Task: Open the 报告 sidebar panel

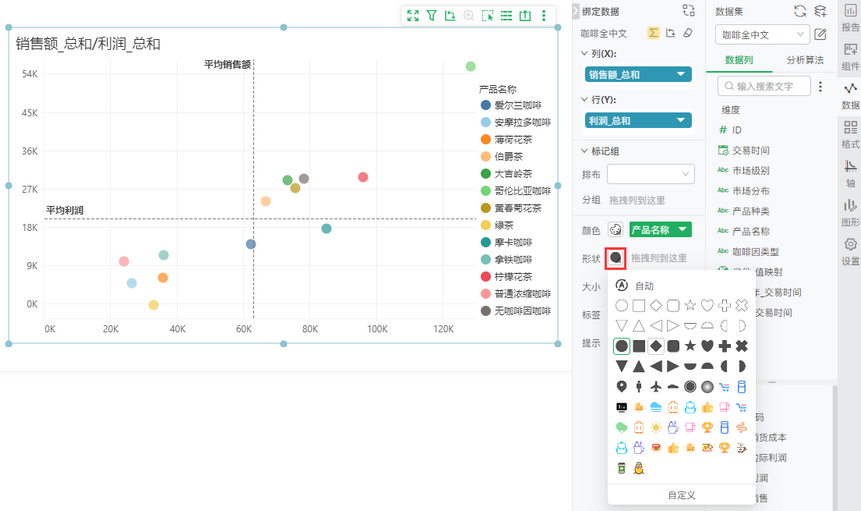Action: (850, 17)
